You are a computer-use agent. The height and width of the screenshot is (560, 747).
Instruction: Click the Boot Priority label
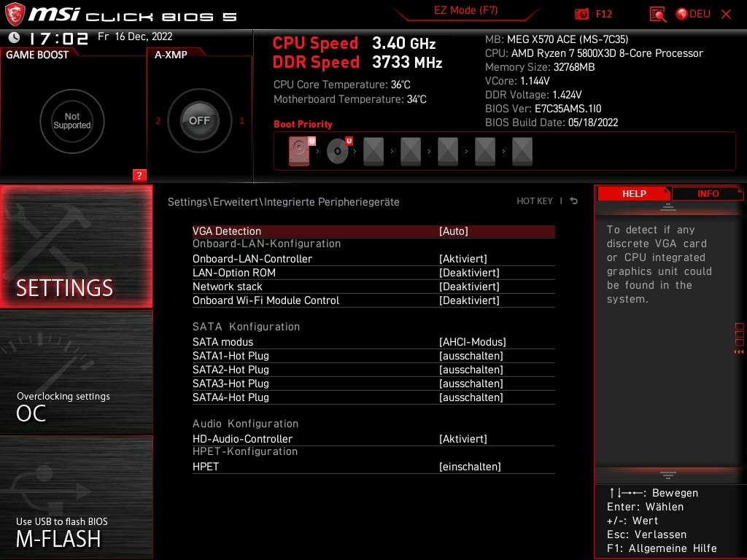tap(303, 124)
